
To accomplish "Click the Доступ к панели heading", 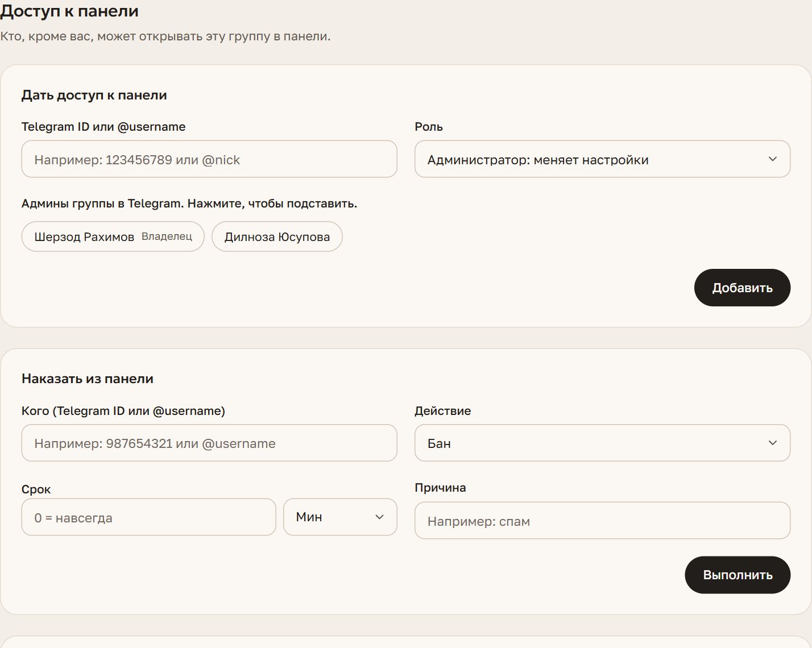I will tap(69, 11).
